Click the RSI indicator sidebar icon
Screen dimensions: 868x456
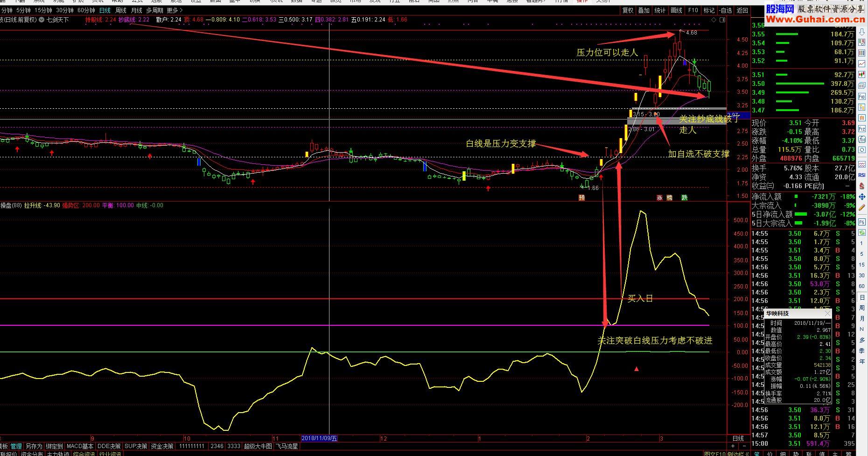point(862,175)
